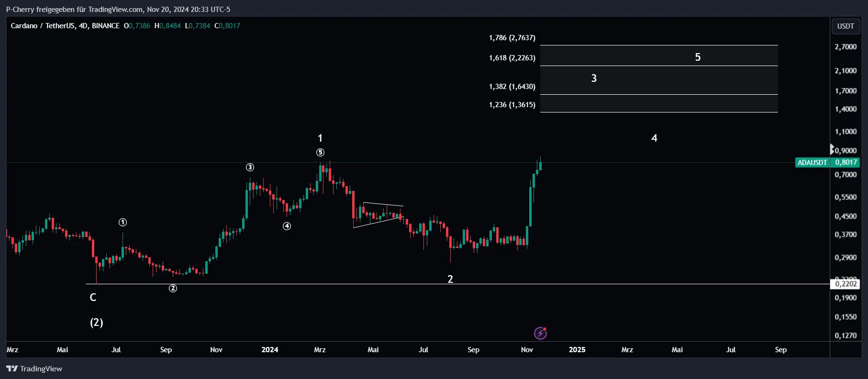This screenshot has height=379, width=868.
Task: Click the circled 4 sub-wave marker
Action: pos(287,226)
